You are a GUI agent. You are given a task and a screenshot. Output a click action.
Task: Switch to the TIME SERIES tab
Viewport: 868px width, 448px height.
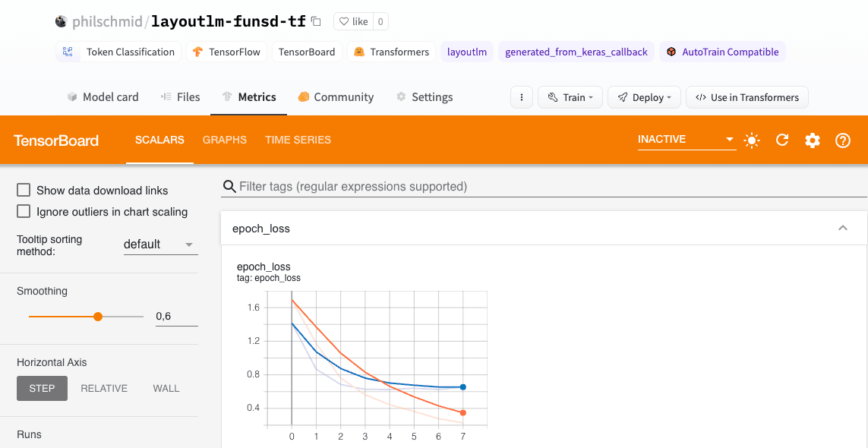tap(298, 140)
